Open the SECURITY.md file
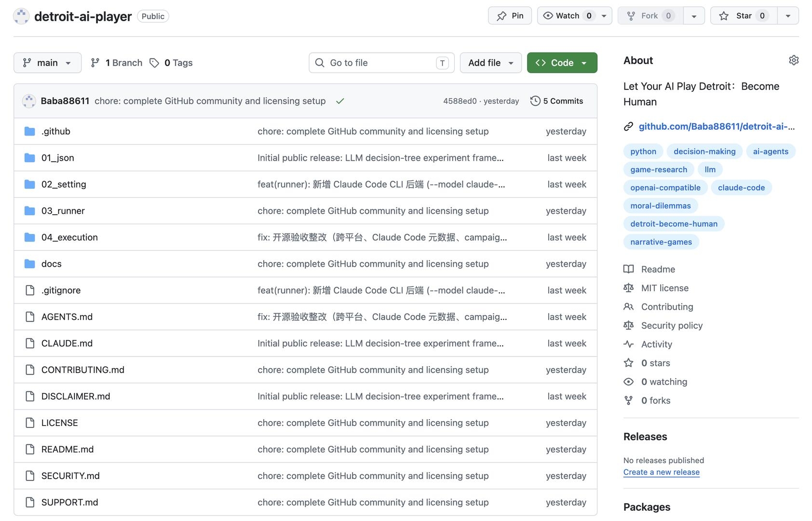Screen dimensions: 812x521 [70, 476]
